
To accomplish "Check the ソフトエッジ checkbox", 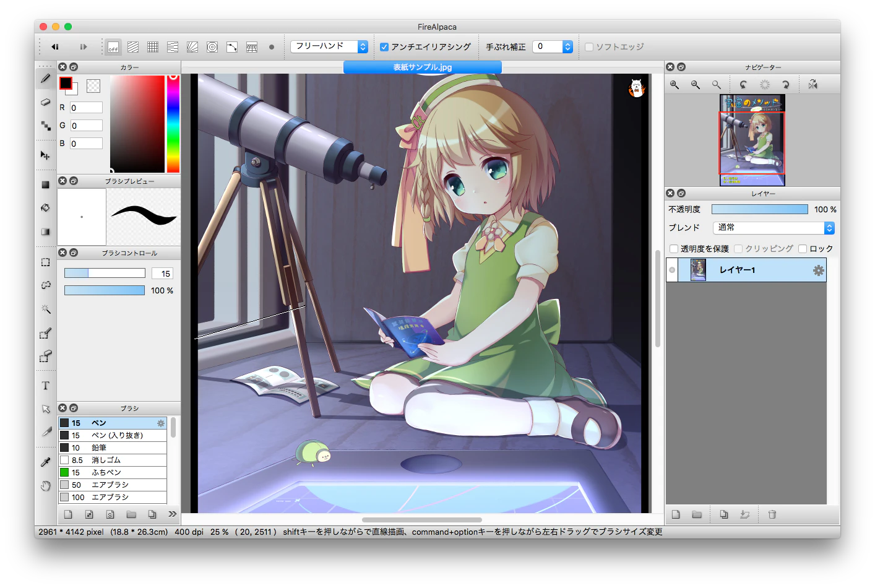I will coord(589,47).
